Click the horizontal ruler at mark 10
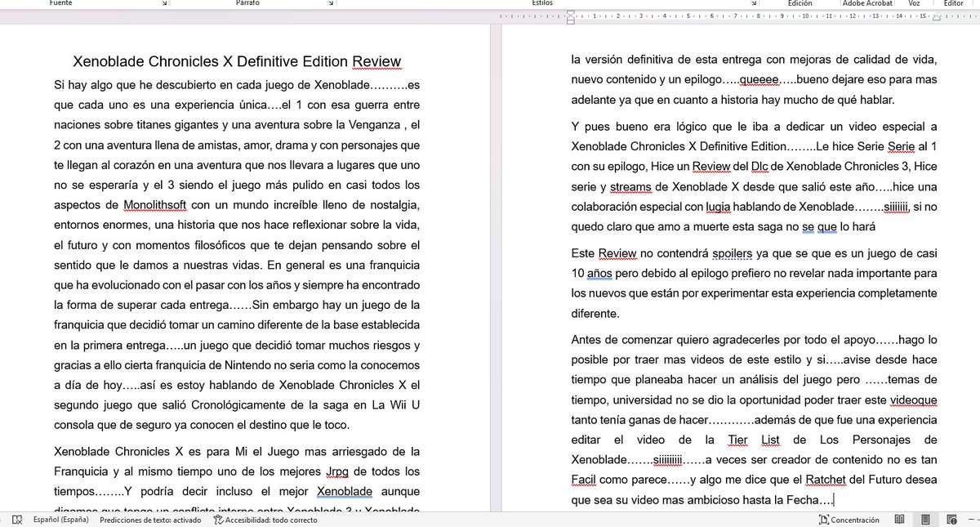Screen dimensions: 980x527 click(x=806, y=16)
